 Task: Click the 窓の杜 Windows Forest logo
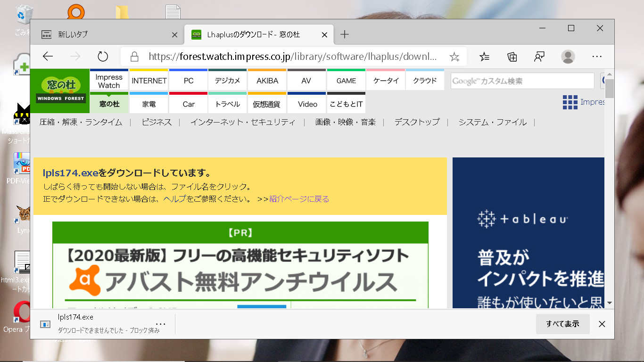click(x=60, y=91)
